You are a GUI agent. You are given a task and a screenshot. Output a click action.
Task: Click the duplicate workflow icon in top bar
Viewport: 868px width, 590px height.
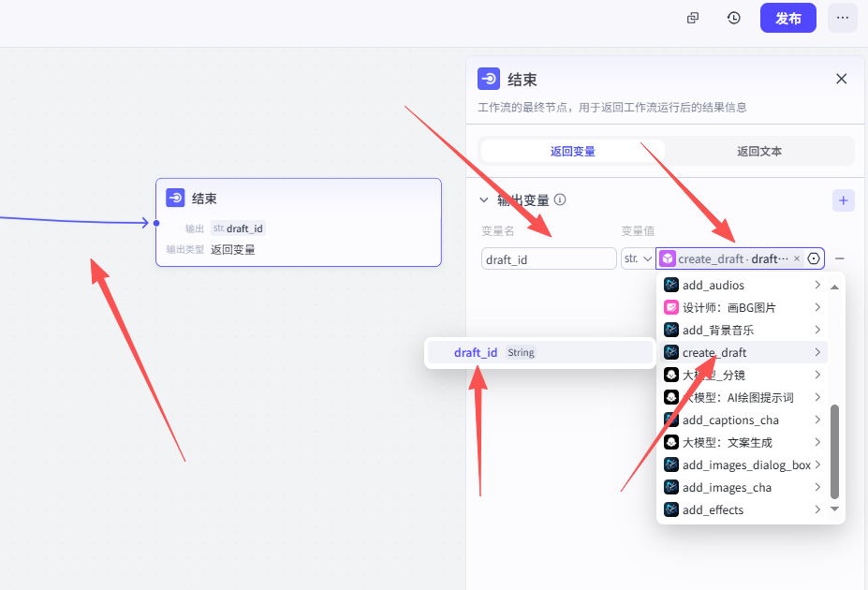click(x=693, y=18)
